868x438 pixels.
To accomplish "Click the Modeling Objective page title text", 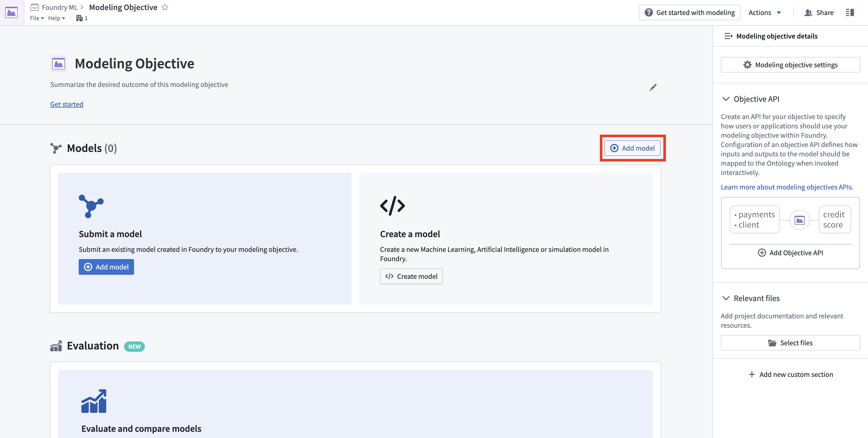I will 134,64.
